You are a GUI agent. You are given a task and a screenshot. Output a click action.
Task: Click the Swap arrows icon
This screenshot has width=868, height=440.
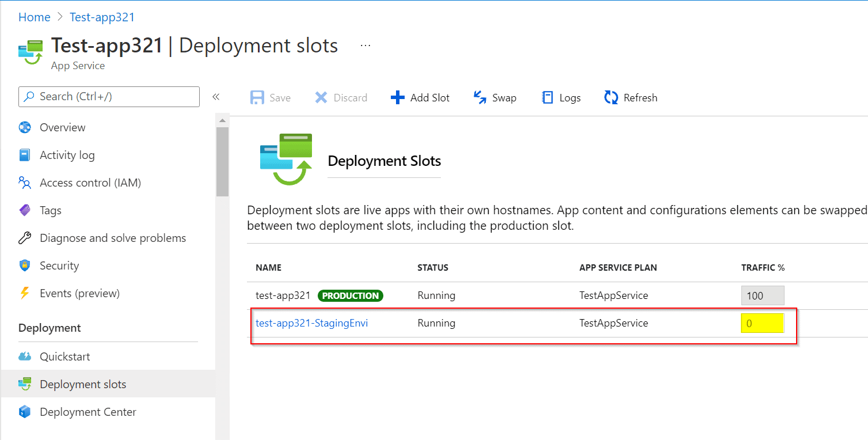click(479, 98)
